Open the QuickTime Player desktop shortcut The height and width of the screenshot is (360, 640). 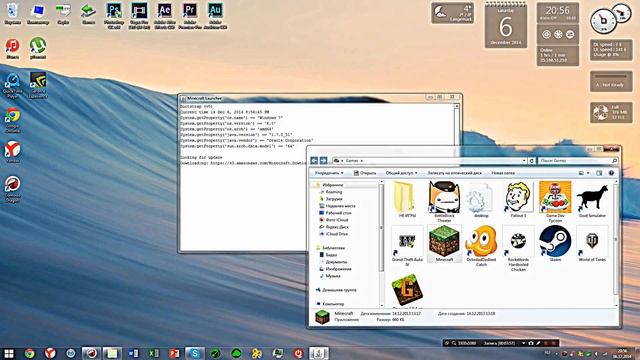[13, 86]
